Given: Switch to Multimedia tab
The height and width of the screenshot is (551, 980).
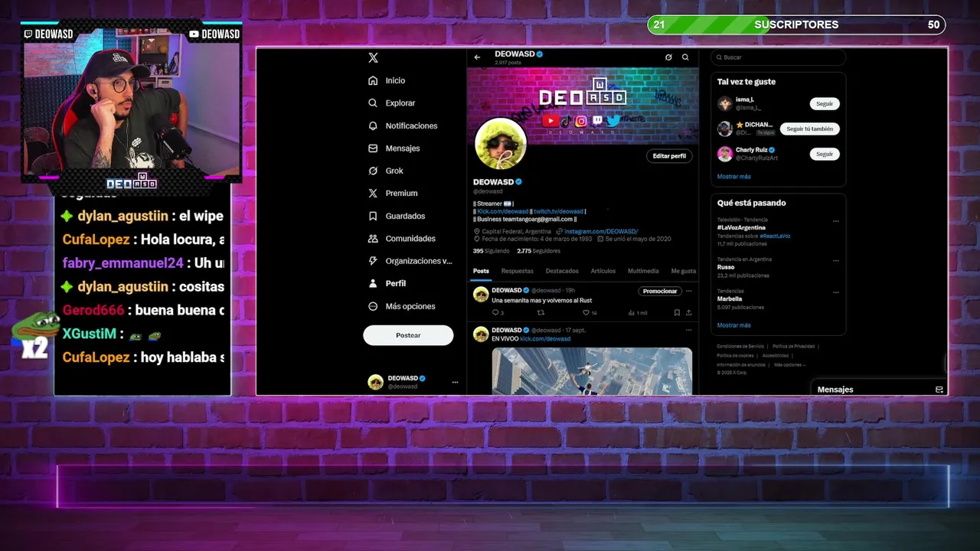Looking at the screenshot, I should click(x=643, y=271).
